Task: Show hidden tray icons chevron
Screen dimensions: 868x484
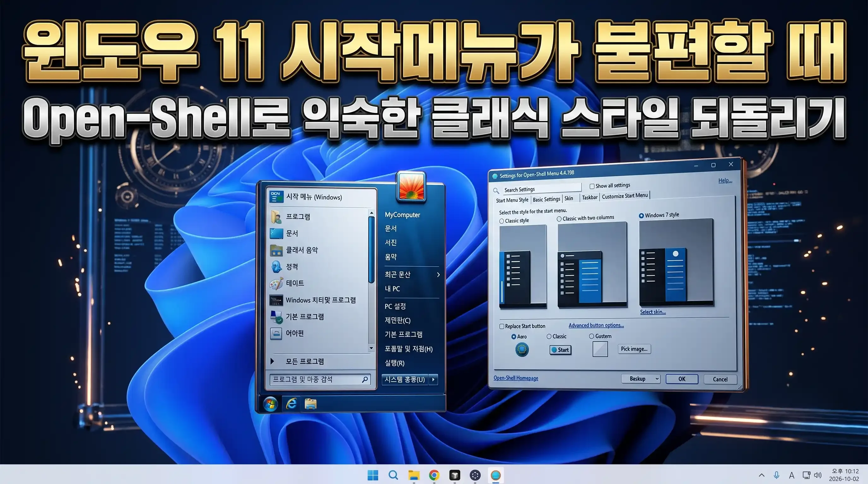Action: point(761,475)
